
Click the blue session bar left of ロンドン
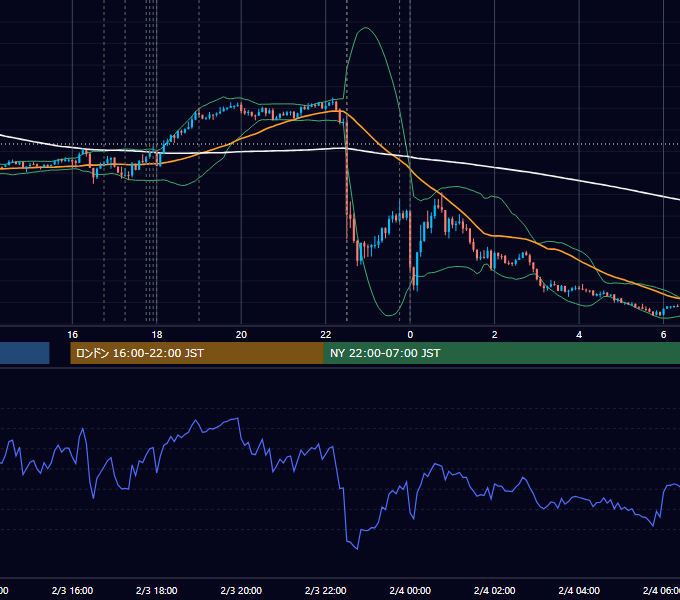(x=24, y=353)
